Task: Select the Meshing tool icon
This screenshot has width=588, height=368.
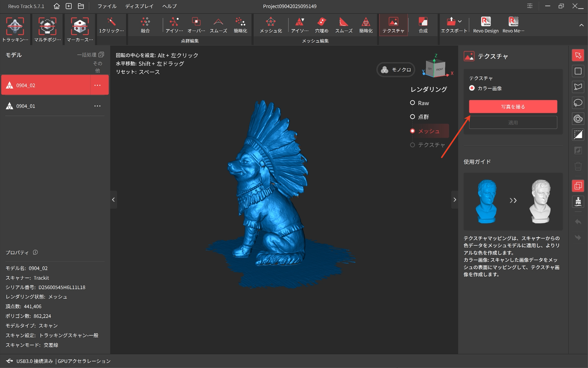Action: point(271,25)
